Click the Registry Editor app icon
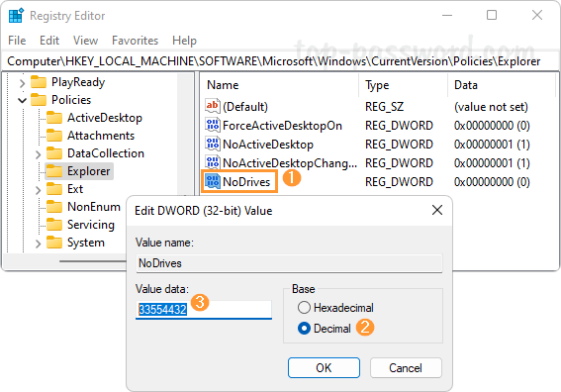Viewport: 561px width, 392px height. point(16,16)
